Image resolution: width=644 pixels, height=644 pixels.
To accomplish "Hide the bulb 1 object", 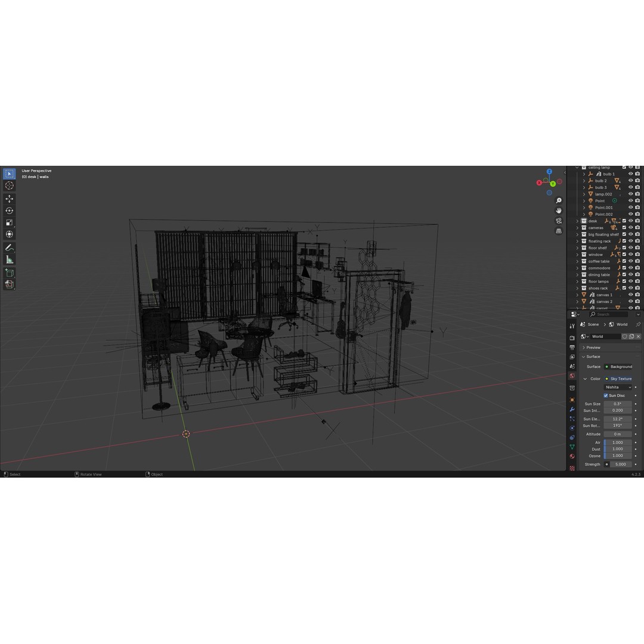I will tap(630, 174).
